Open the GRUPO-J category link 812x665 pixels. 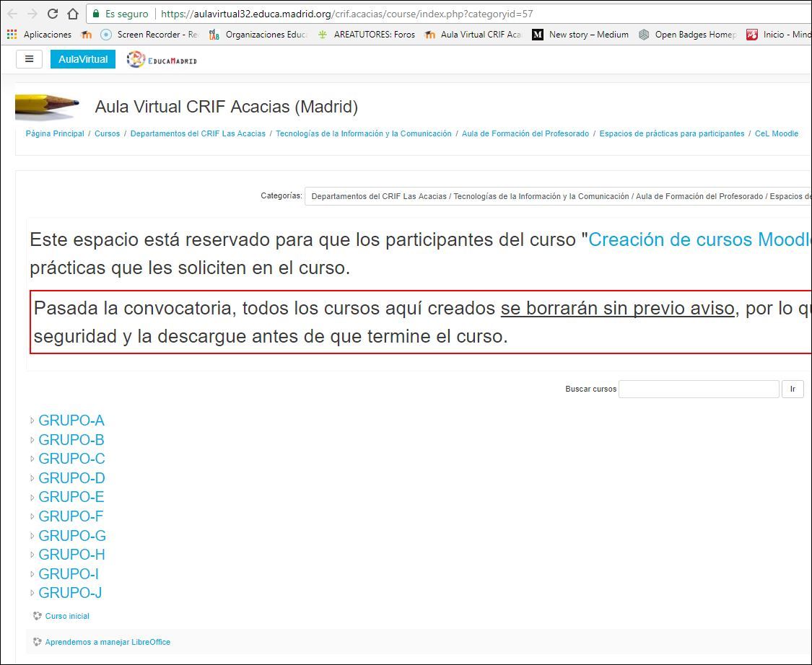[70, 593]
